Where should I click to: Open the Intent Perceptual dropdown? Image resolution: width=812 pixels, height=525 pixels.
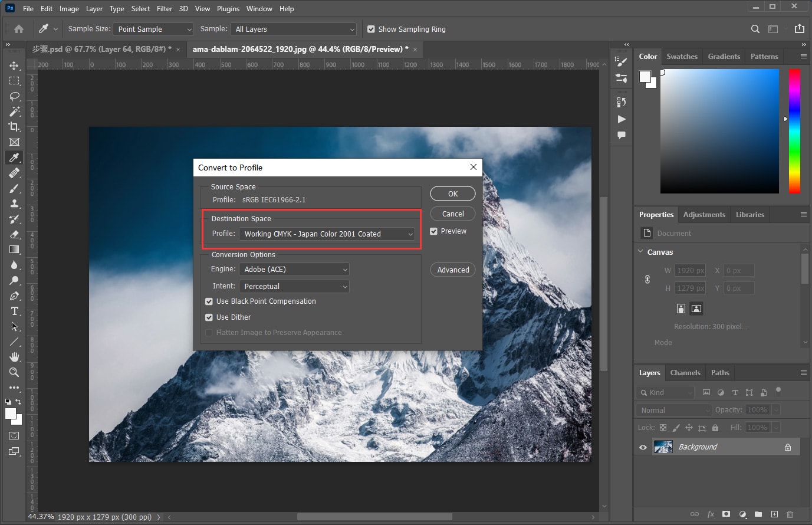click(294, 287)
